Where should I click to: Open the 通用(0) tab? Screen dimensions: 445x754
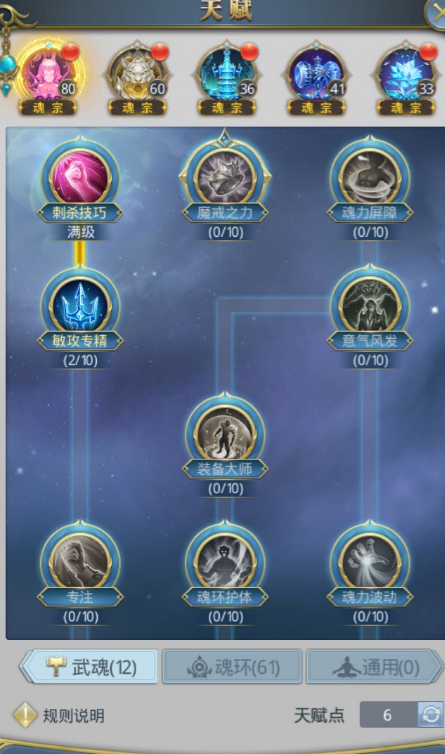point(374,666)
